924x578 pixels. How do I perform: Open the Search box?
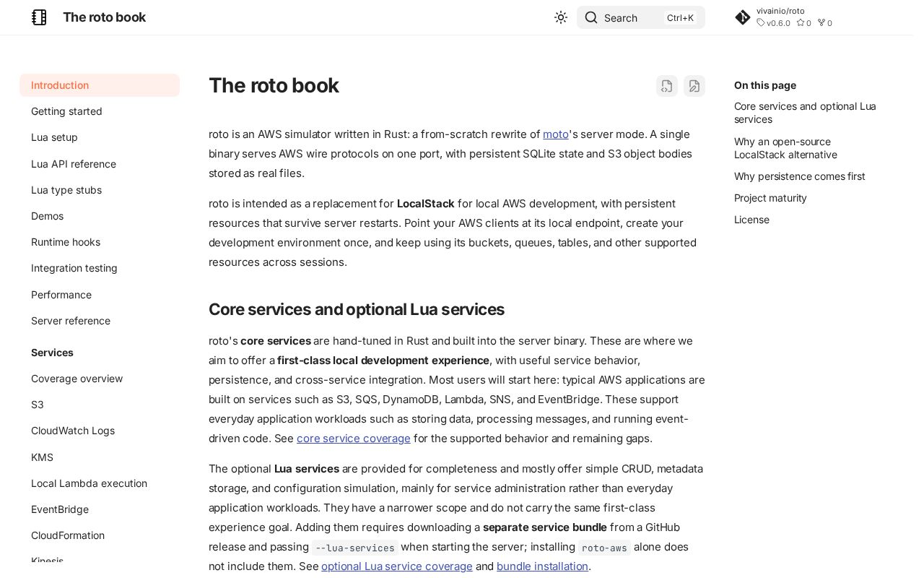click(641, 17)
